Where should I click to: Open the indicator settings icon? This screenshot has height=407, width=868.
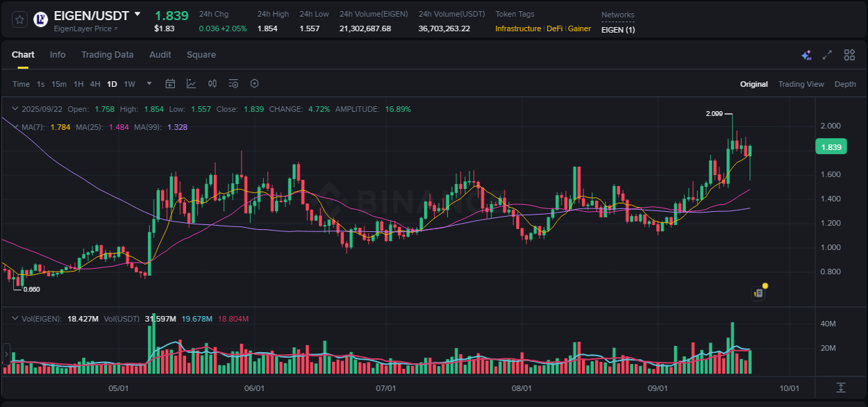233,83
